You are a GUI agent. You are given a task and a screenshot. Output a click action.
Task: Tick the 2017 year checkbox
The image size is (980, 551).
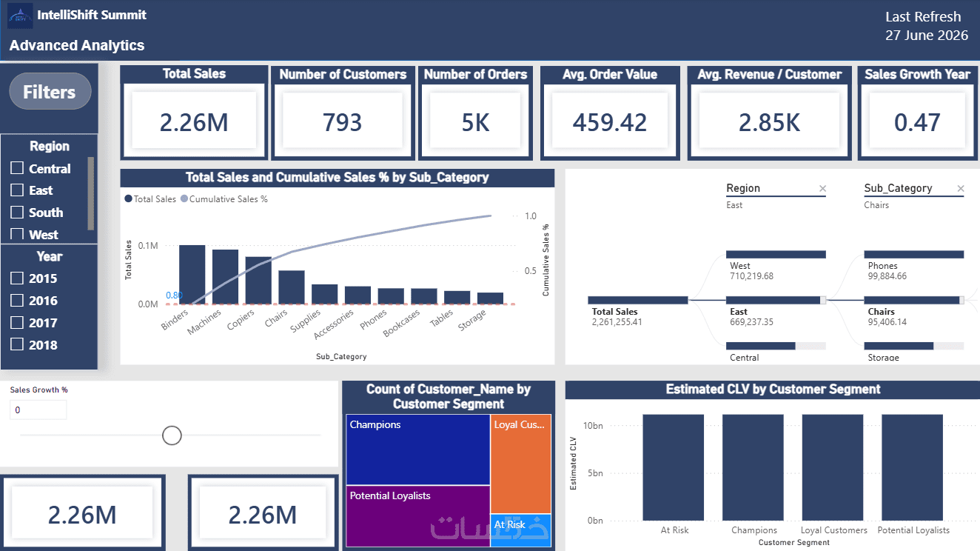tap(17, 322)
